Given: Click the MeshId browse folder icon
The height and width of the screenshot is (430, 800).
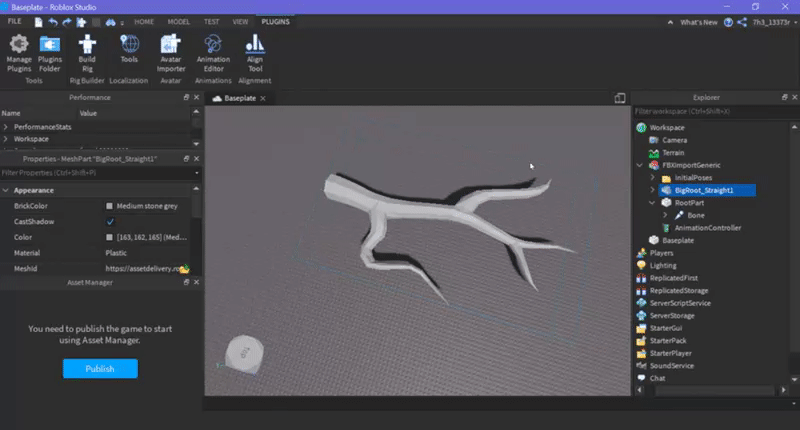Looking at the screenshot, I should (x=184, y=269).
